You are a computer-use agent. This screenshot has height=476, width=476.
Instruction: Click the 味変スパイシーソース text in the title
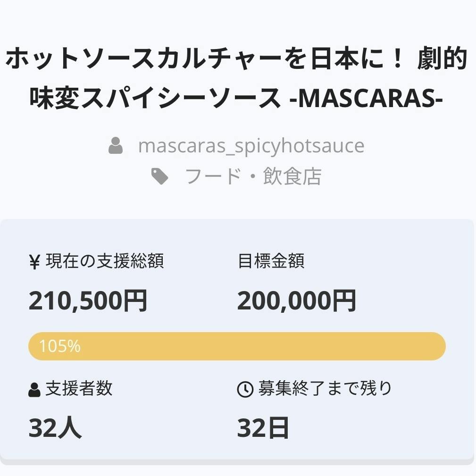tap(155, 97)
